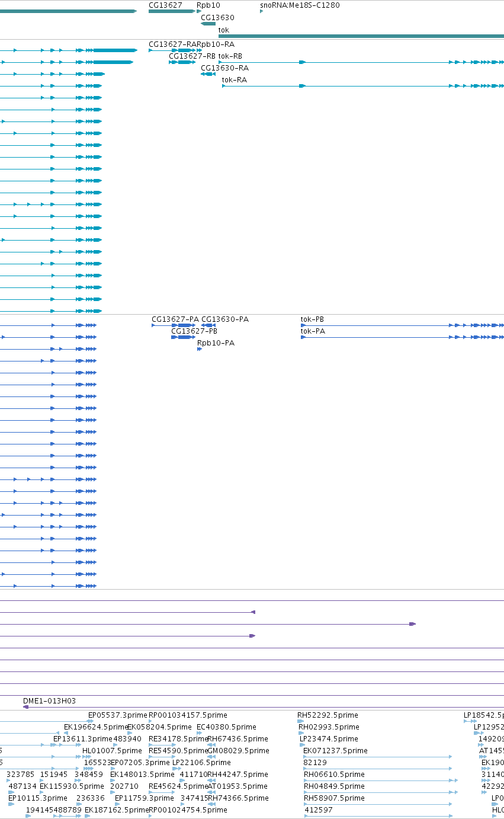Click EST LP22106.5prime

click(201, 762)
